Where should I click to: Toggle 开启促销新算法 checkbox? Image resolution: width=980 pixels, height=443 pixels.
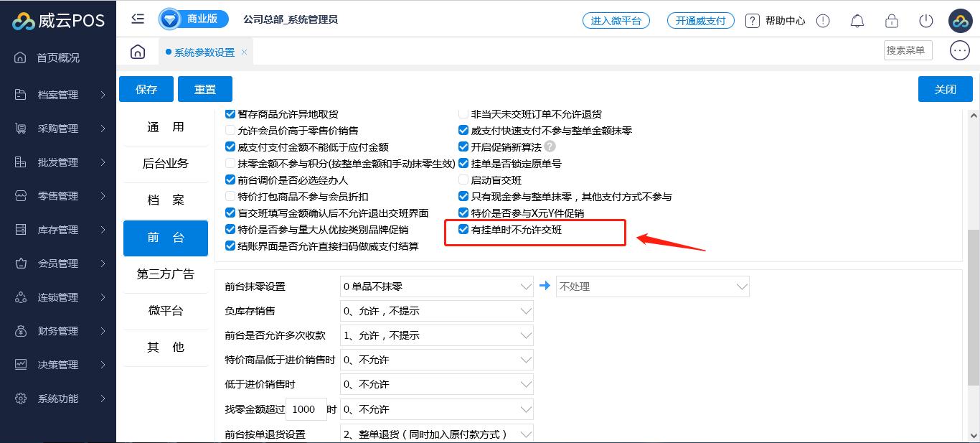coord(463,147)
